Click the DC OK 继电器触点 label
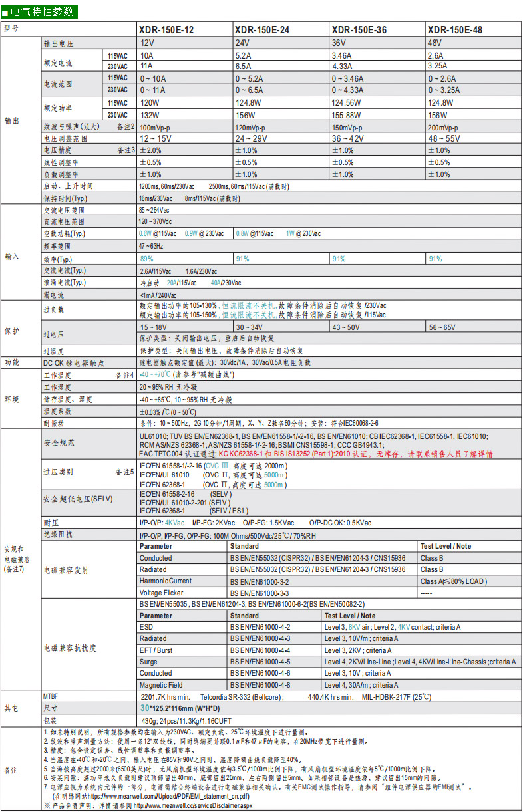The width and height of the screenshot is (523, 812). click(73, 363)
